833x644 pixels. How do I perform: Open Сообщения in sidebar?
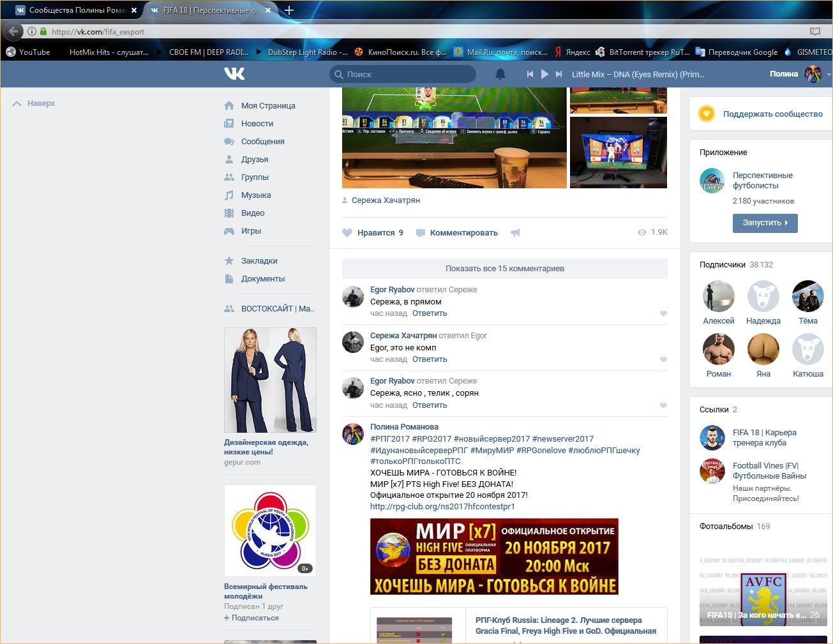(x=262, y=141)
